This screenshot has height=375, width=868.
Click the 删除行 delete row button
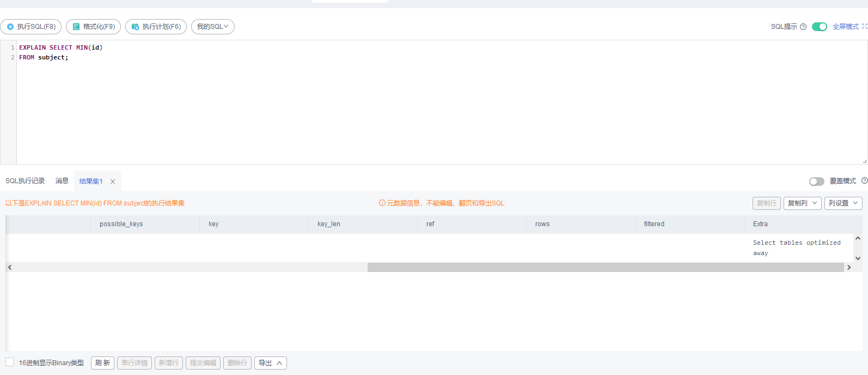[x=237, y=363]
